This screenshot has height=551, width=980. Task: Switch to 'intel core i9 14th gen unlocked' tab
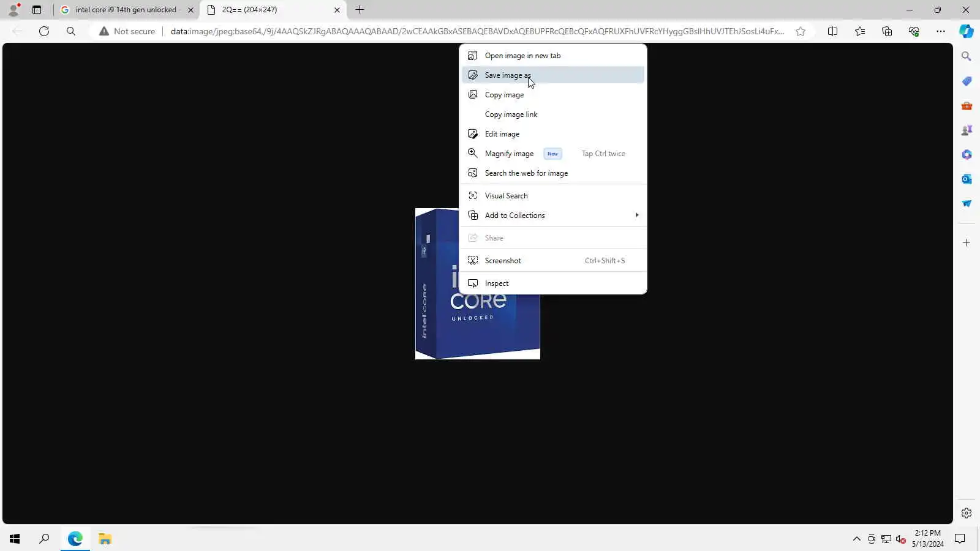(x=126, y=10)
